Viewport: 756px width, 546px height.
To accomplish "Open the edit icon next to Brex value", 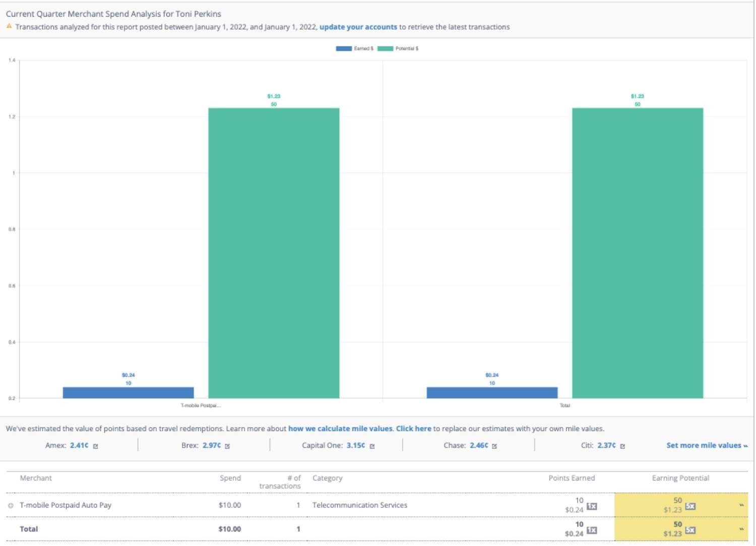I will (228, 445).
